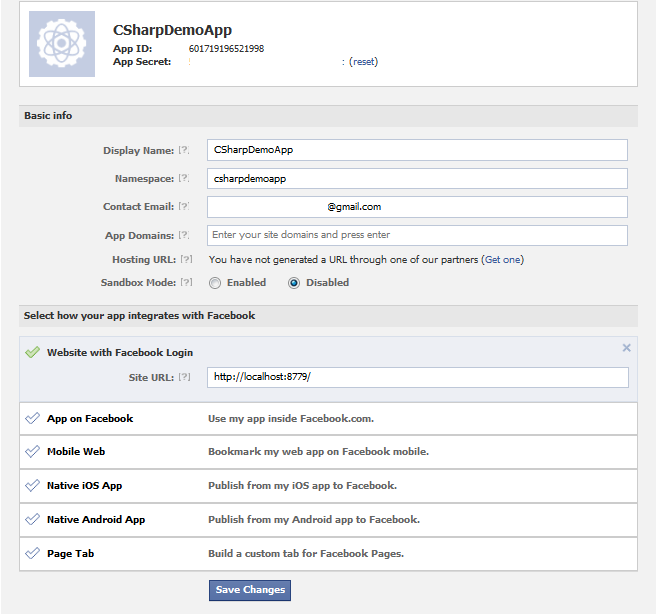
Task: Click the 'Use my app inside Facebook.com.' description
Action: click(291, 419)
